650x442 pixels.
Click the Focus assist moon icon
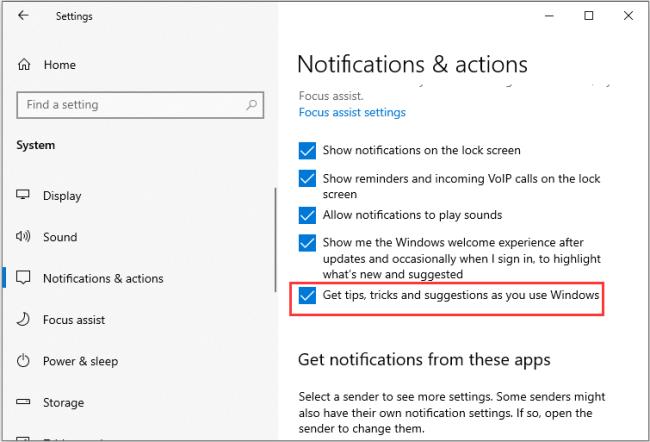pos(23,320)
